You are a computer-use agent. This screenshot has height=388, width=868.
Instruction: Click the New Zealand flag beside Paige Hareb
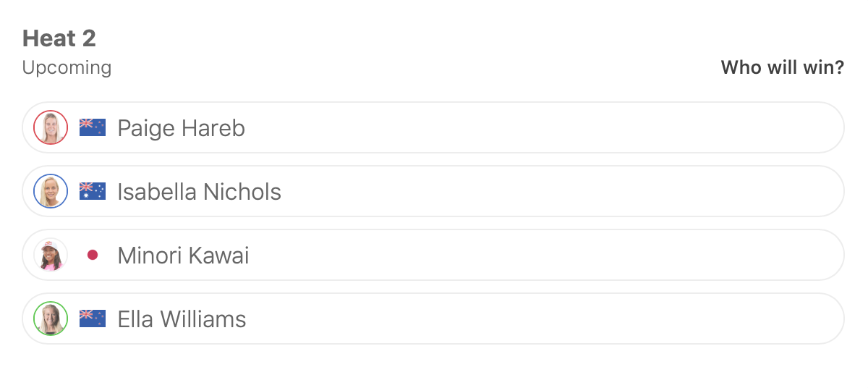tap(93, 128)
